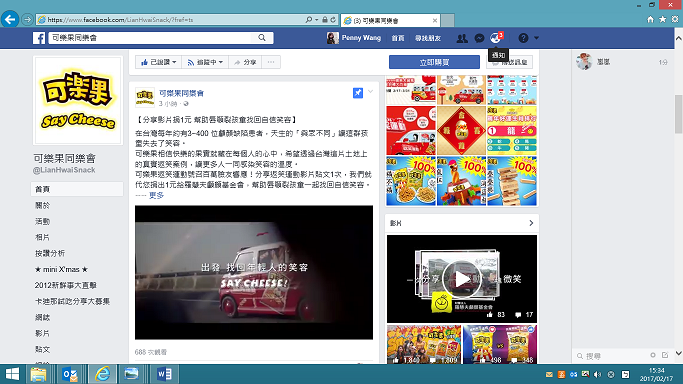683x384 pixels.
Task: Expand the videos (影片) section arrow
Action: coord(531,223)
